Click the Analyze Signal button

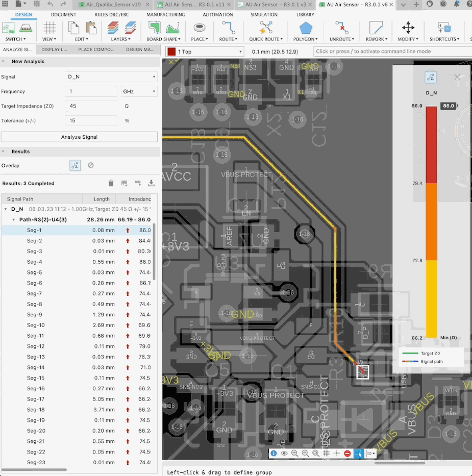(79, 137)
